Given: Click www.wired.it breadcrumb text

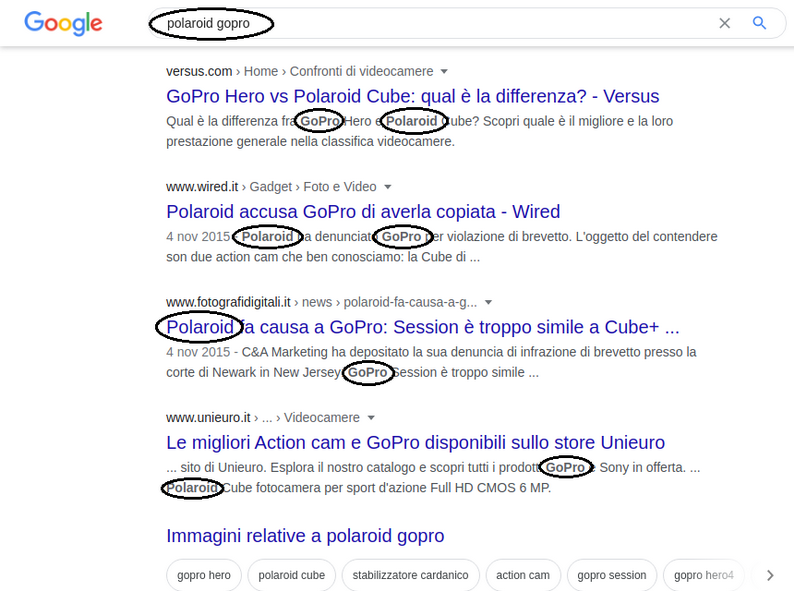Looking at the screenshot, I should tap(202, 187).
